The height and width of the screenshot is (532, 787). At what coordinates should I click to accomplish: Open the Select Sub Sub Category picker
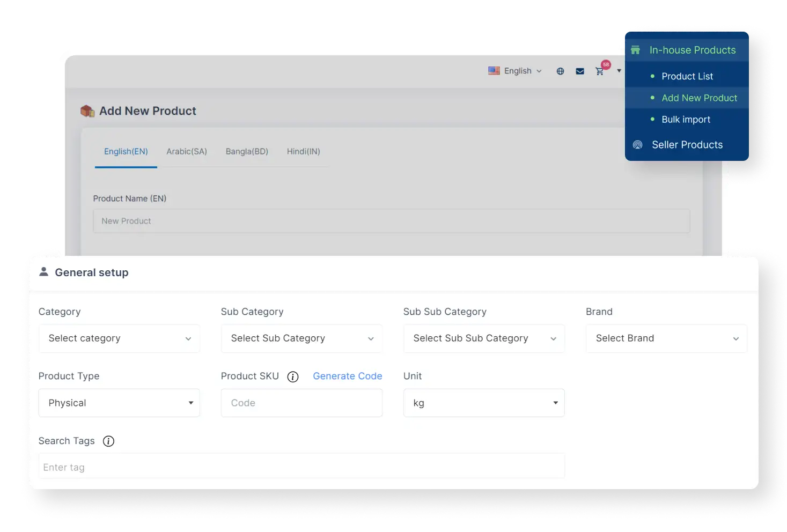pyautogui.click(x=483, y=338)
